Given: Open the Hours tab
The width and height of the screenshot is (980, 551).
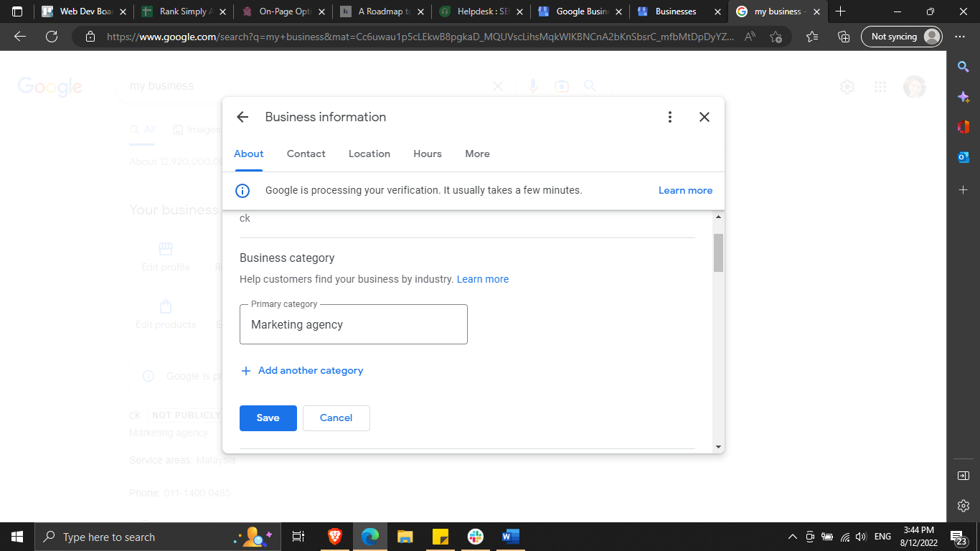Looking at the screenshot, I should click(428, 154).
